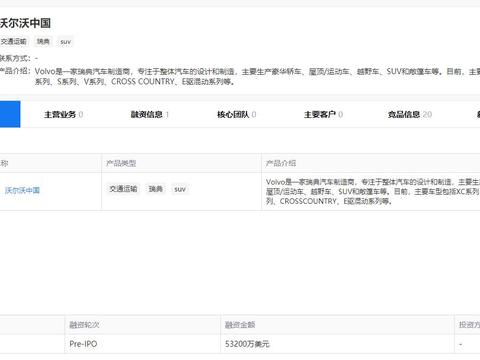Click the suv tag in table row
Viewport: 480px width, 360px height.
tap(180, 189)
